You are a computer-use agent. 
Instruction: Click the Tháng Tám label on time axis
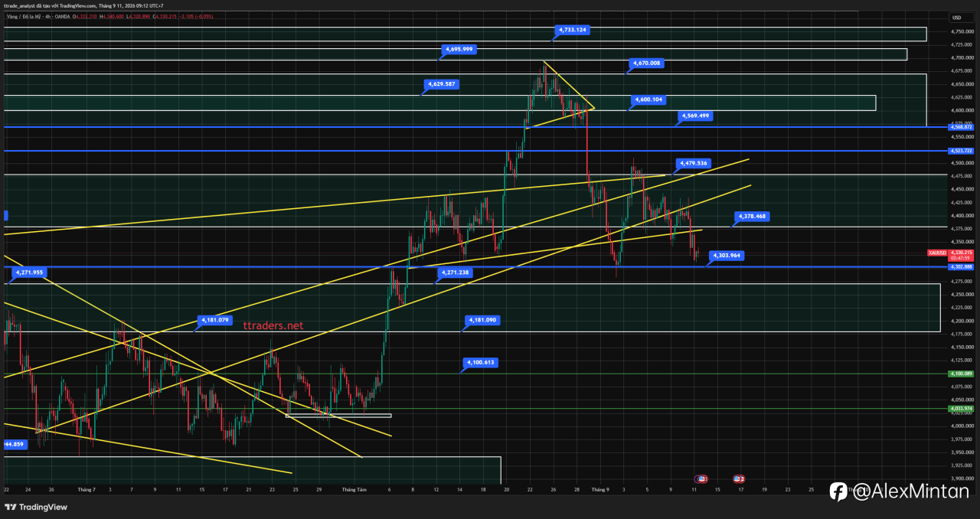pos(354,488)
